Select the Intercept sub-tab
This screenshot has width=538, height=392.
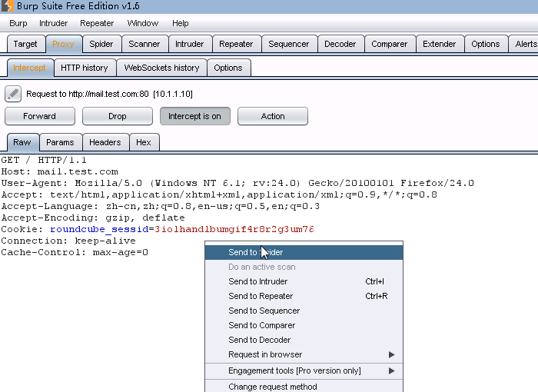coord(29,68)
